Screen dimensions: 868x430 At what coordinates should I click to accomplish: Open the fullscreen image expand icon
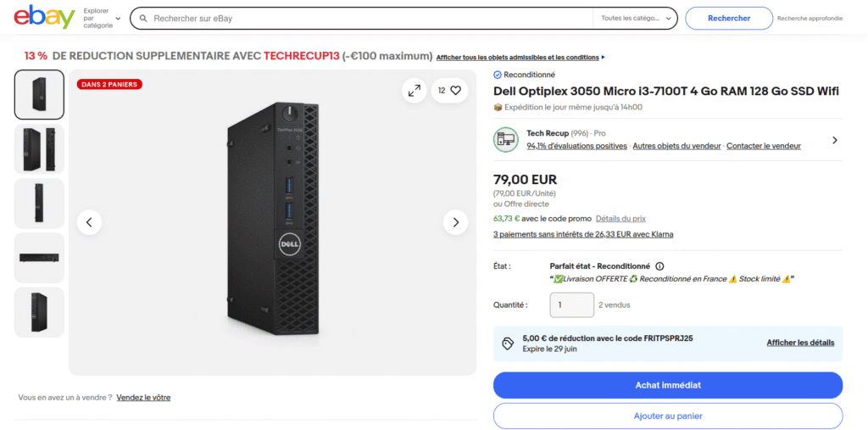tap(414, 90)
